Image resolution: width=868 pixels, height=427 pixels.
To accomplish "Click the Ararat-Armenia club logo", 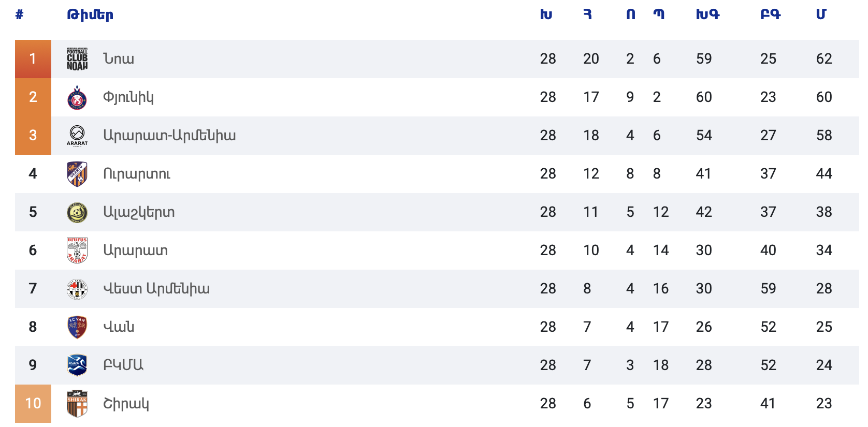I will [77, 136].
